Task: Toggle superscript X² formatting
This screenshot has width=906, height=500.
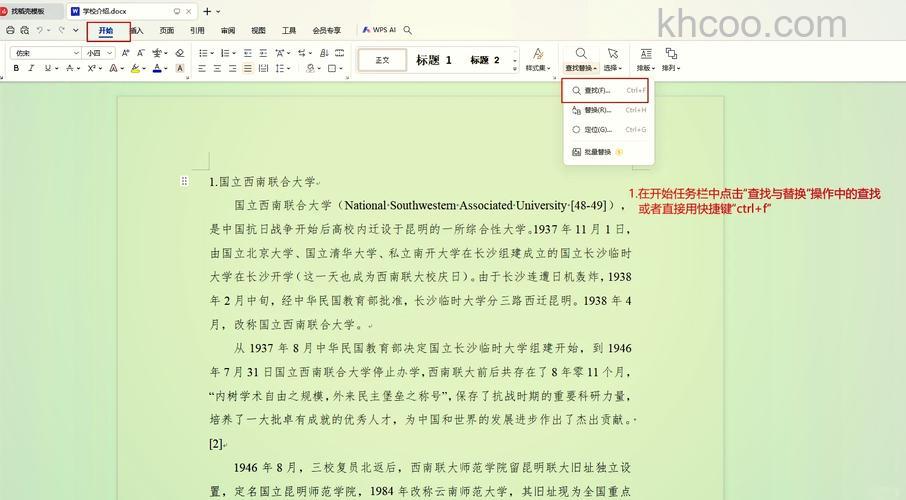Action: tap(91, 68)
